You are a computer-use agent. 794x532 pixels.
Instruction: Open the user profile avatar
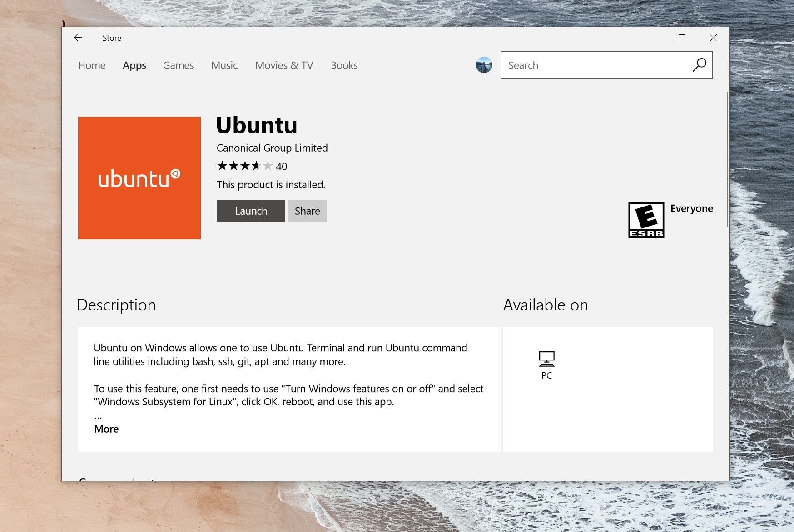484,65
